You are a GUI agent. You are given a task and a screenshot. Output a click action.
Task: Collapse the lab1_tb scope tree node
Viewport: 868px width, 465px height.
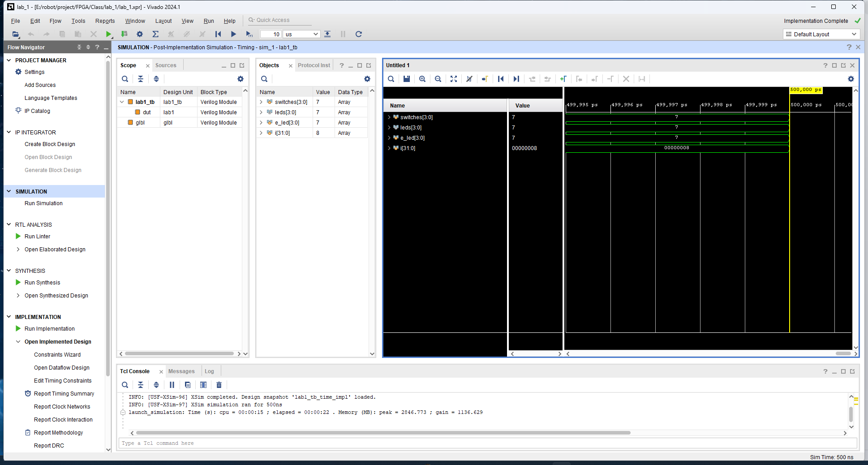pyautogui.click(x=122, y=102)
